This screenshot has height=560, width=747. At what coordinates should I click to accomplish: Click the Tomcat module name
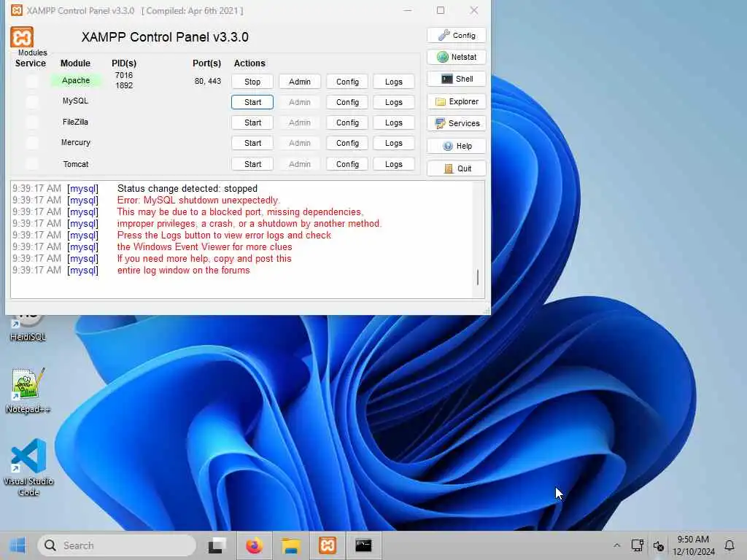tap(76, 164)
